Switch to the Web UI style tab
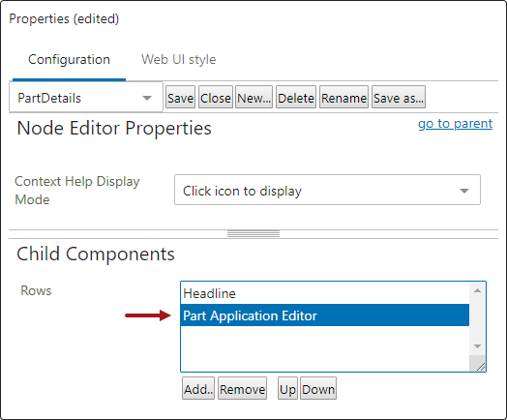The image size is (507, 420). point(178,59)
